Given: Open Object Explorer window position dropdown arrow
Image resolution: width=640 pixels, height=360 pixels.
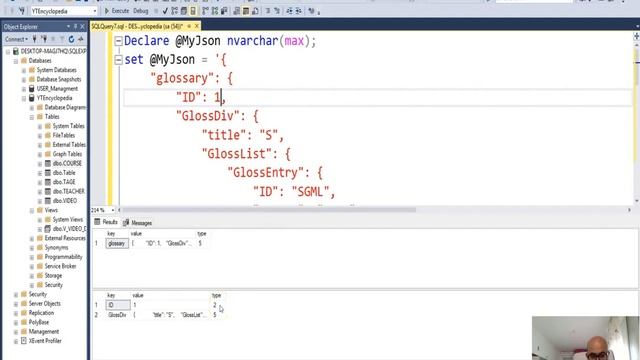Looking at the screenshot, I should [68, 27].
